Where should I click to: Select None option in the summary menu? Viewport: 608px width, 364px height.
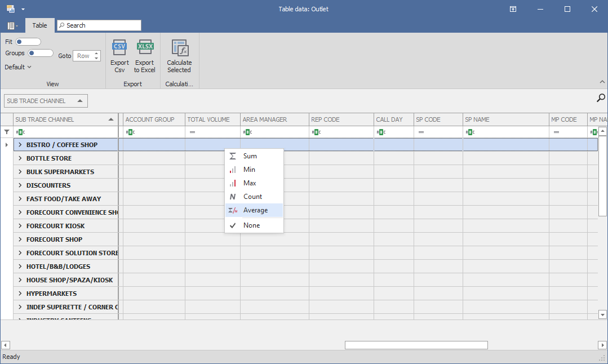251,225
